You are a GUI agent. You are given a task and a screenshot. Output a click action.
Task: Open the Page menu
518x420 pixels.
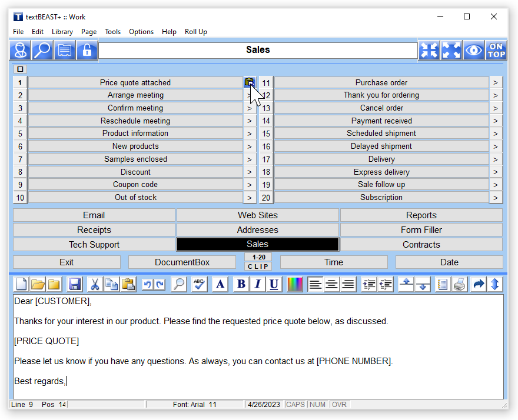pos(89,32)
